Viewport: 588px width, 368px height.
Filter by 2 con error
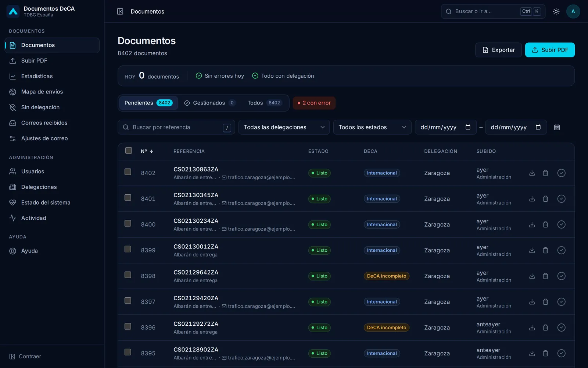(314, 103)
